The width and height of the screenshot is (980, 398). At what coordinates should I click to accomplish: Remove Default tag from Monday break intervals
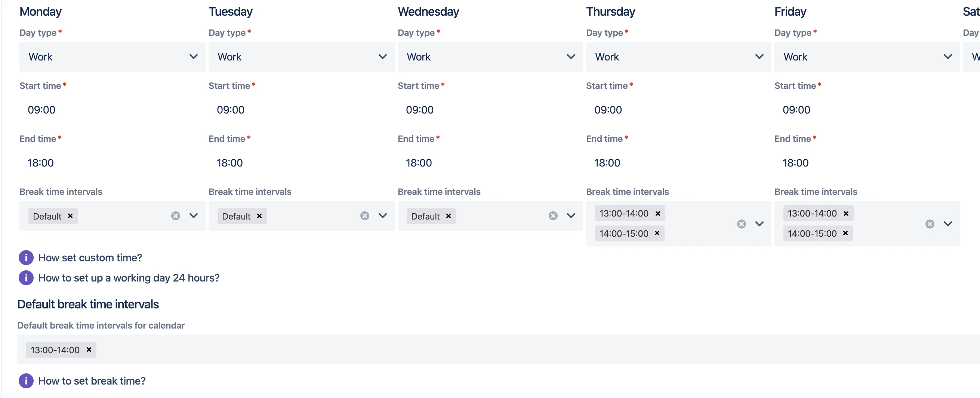(70, 216)
